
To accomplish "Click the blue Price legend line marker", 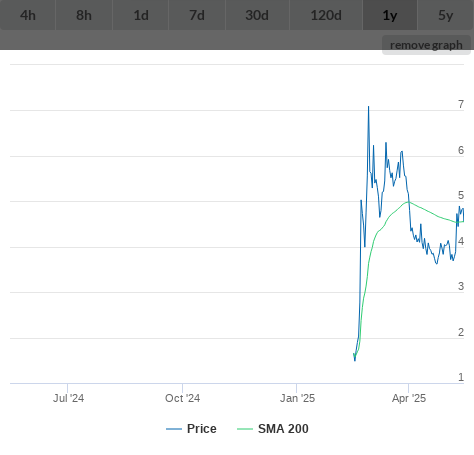I will tap(174, 429).
